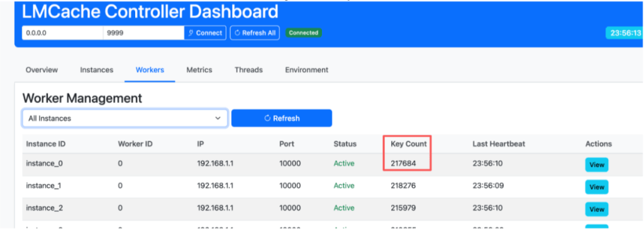This screenshot has width=644, height=230.
Task: Open the Metrics tab
Action: (x=199, y=70)
